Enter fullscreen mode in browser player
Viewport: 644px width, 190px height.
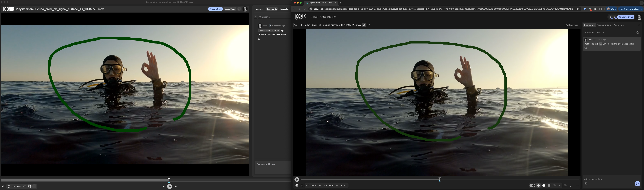point(571,186)
